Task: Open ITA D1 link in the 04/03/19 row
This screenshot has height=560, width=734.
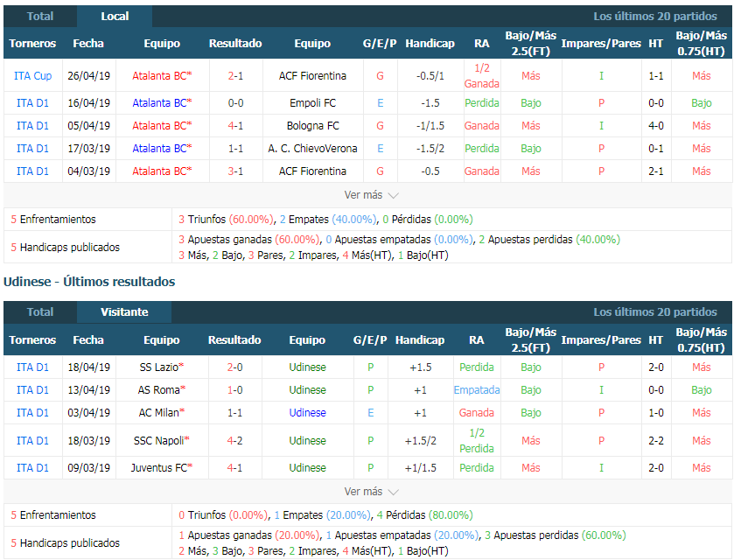Action: pyautogui.click(x=32, y=171)
